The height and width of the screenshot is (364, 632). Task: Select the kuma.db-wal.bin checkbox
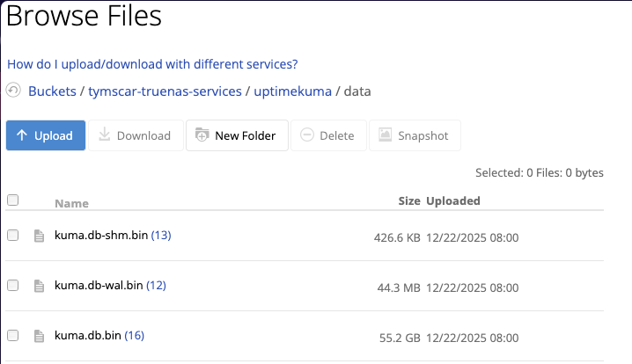pyautogui.click(x=13, y=286)
